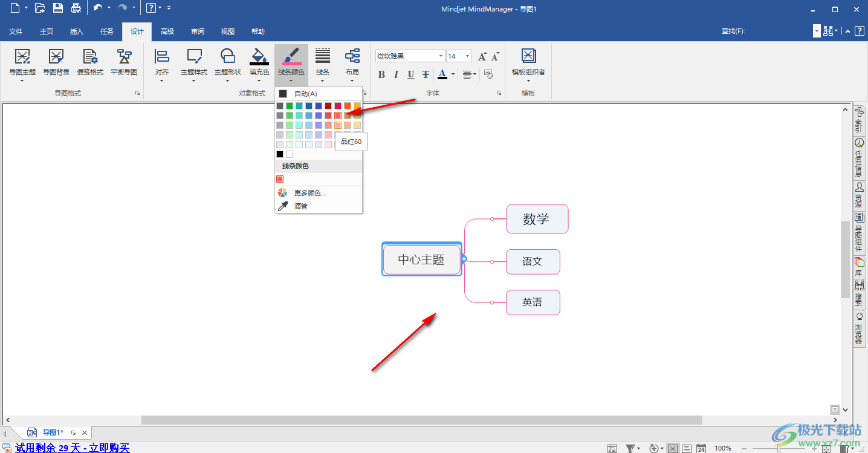Switch to the 视图 ribbon tab
Image resolution: width=868 pixels, height=453 pixels.
(x=228, y=31)
